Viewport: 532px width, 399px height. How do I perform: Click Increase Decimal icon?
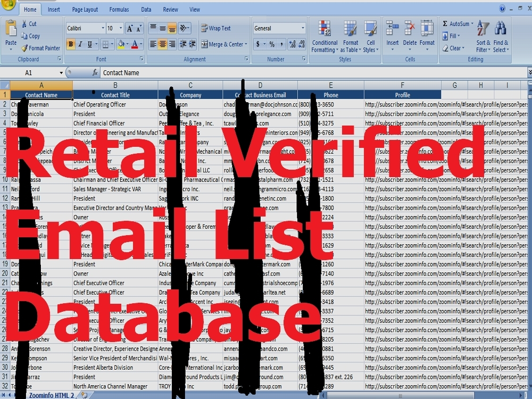click(x=292, y=44)
